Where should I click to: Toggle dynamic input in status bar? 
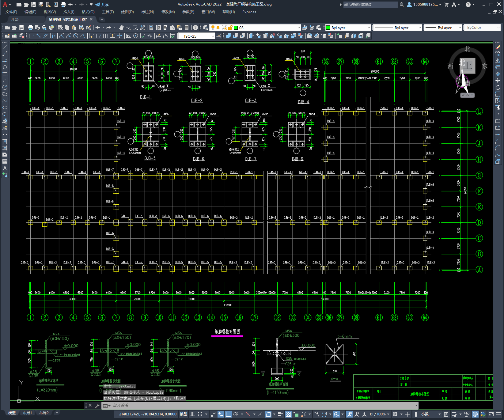tap(221, 414)
